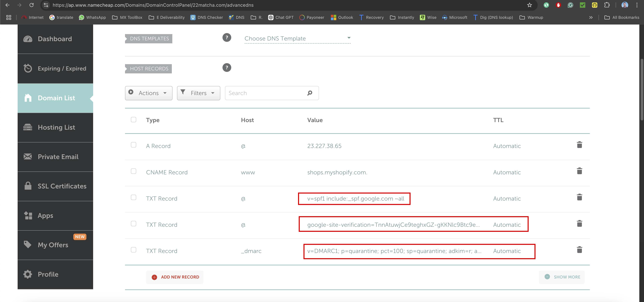
Task: Click the browser address bar URL
Action: pyautogui.click(x=153, y=5)
